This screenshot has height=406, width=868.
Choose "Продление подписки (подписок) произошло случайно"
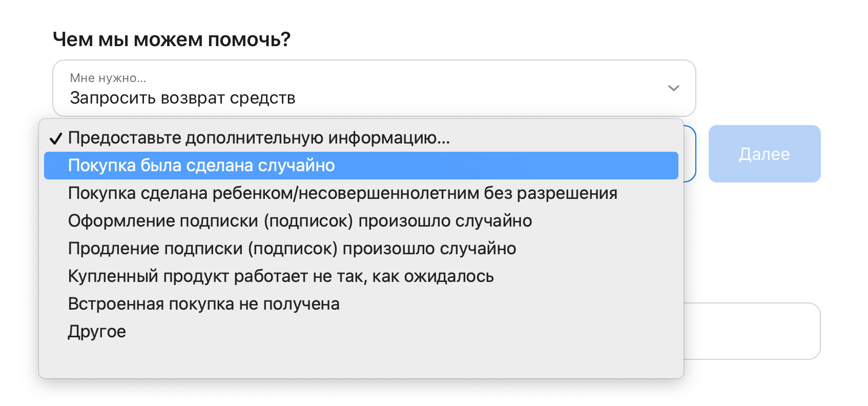click(292, 249)
